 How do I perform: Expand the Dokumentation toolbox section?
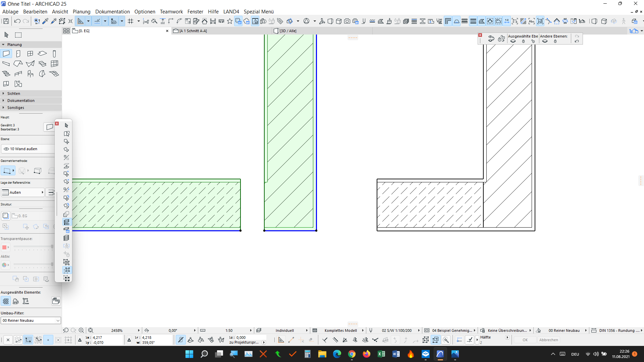[21, 101]
